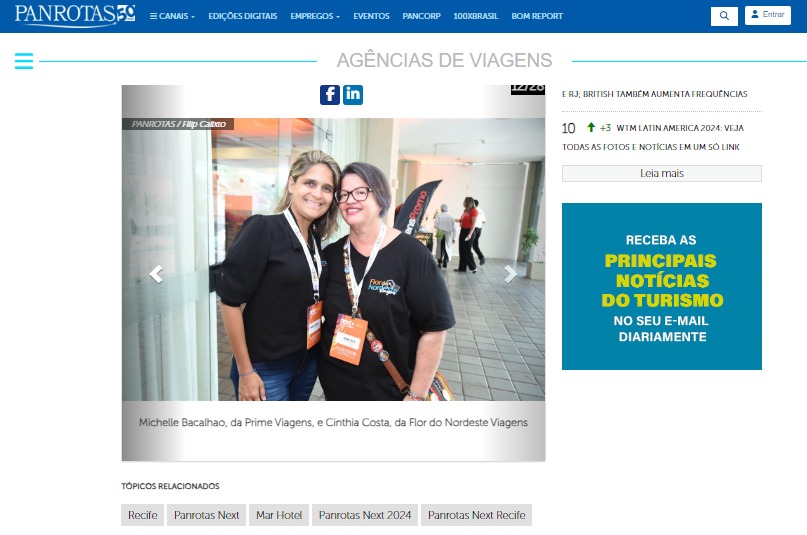Open the Recife topic tag

click(143, 515)
